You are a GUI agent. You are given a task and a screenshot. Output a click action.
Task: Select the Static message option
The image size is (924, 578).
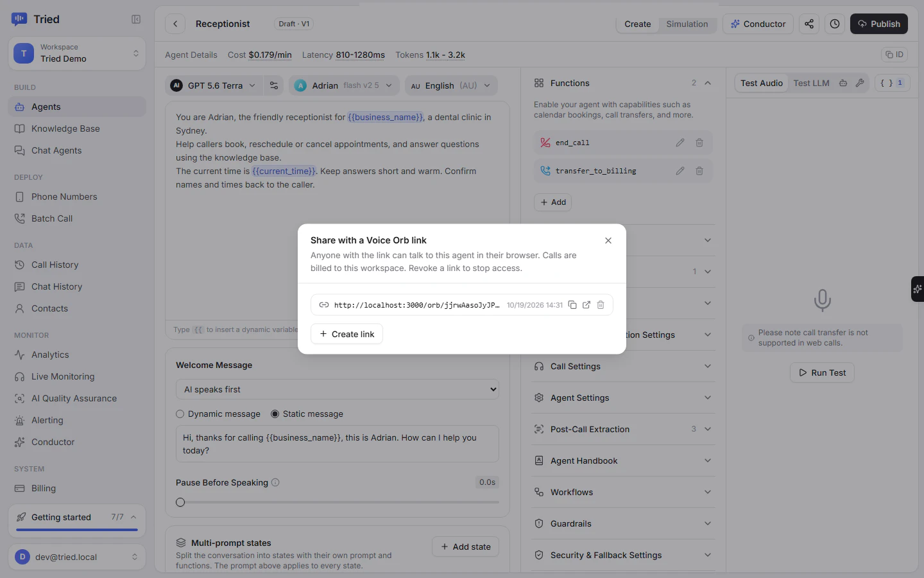(x=307, y=414)
